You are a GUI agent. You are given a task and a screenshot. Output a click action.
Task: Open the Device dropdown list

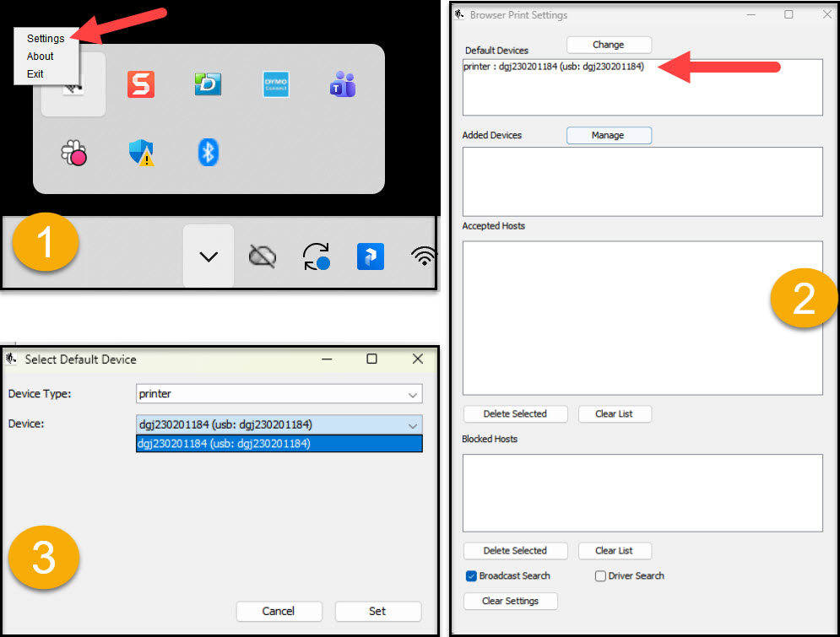(279, 425)
